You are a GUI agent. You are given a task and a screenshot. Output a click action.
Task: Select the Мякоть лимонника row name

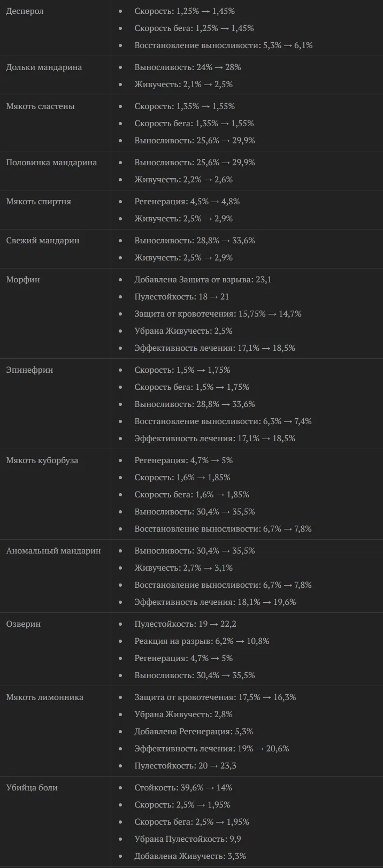(44, 697)
